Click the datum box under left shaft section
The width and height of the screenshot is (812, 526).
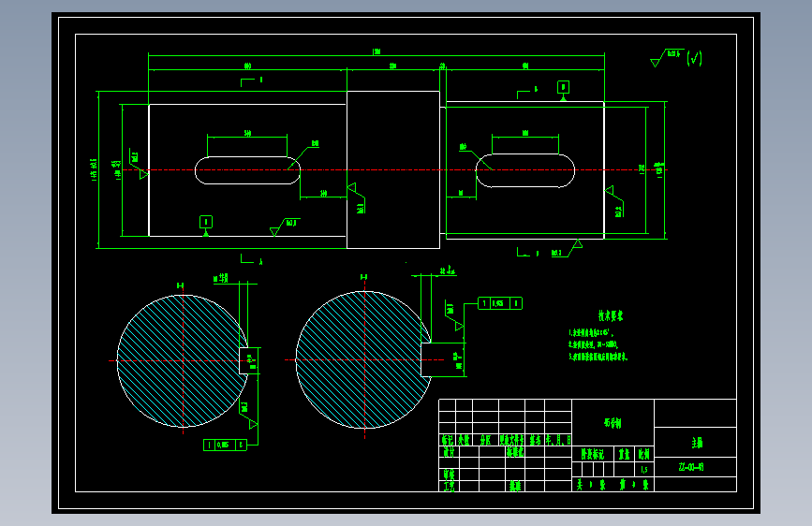[x=206, y=222]
